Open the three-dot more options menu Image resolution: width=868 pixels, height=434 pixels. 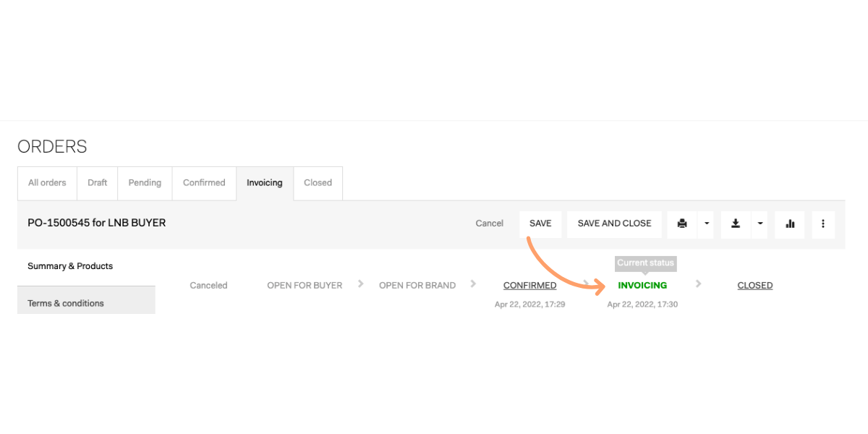click(x=823, y=224)
